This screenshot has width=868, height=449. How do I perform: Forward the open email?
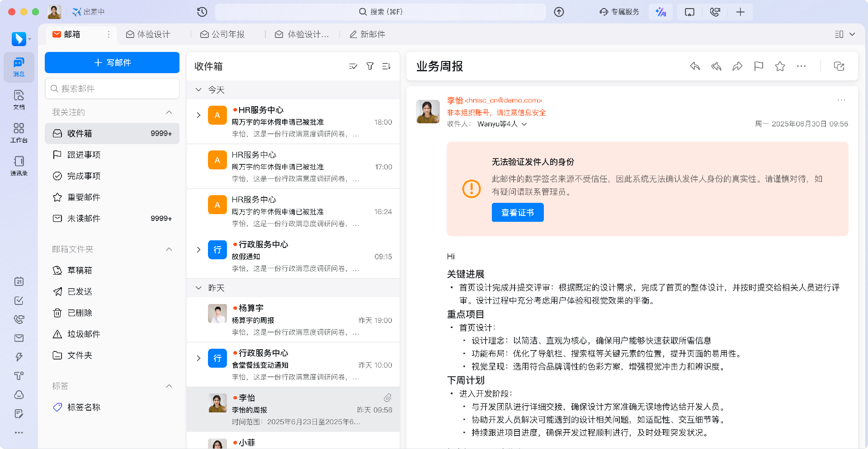point(737,66)
